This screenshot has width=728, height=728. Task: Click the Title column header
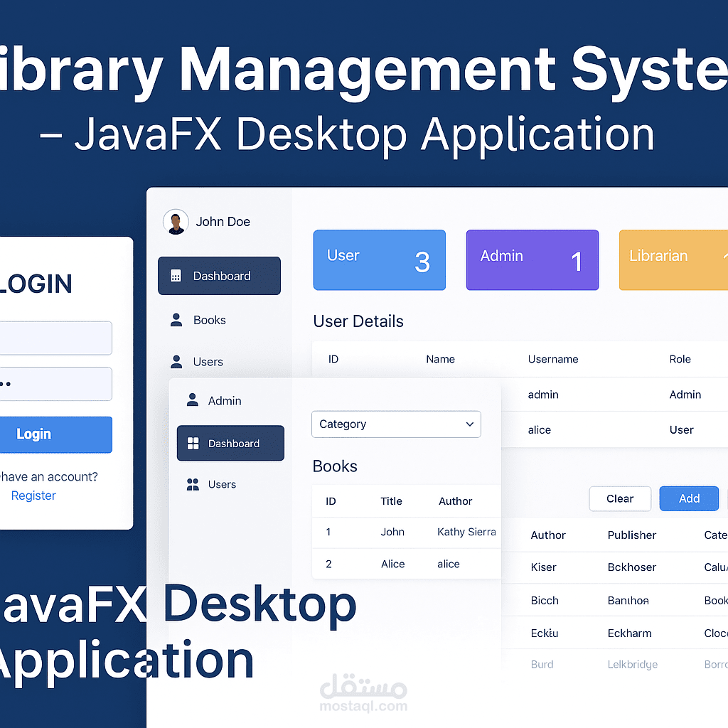tap(391, 501)
